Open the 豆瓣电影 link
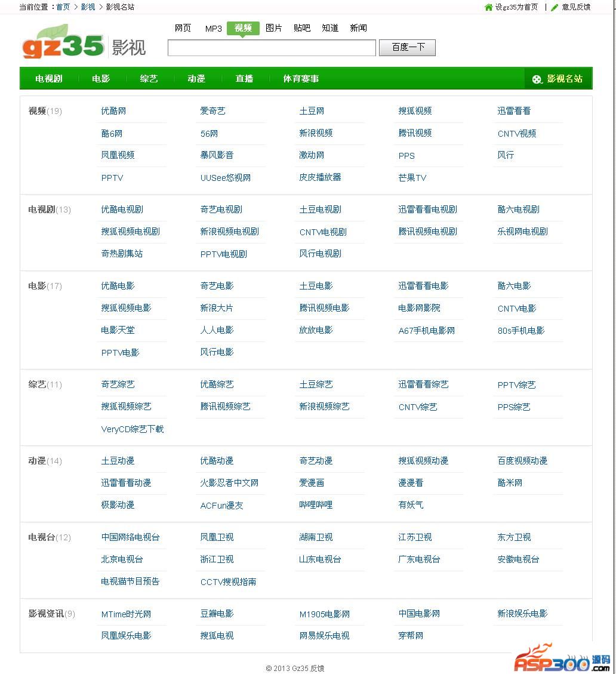This screenshot has height=674, width=616. 217,614
